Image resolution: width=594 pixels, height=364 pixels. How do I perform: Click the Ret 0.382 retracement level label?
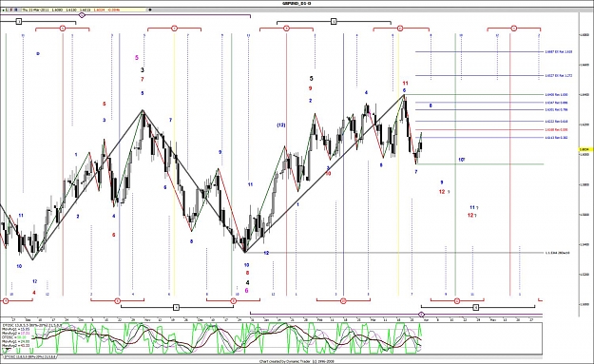[x=556, y=138]
